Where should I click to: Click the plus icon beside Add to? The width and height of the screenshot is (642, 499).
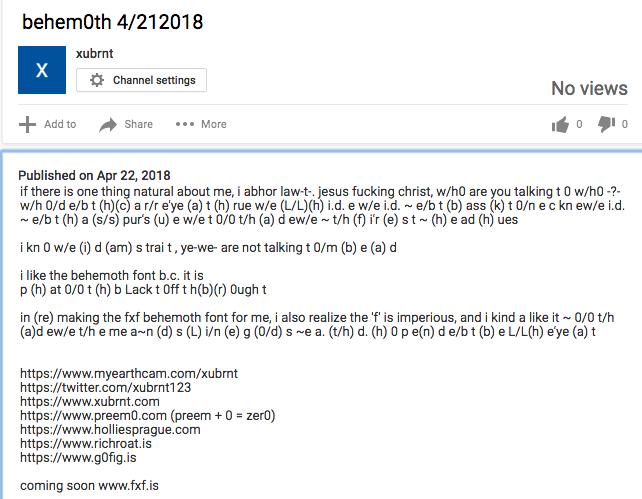click(x=27, y=124)
